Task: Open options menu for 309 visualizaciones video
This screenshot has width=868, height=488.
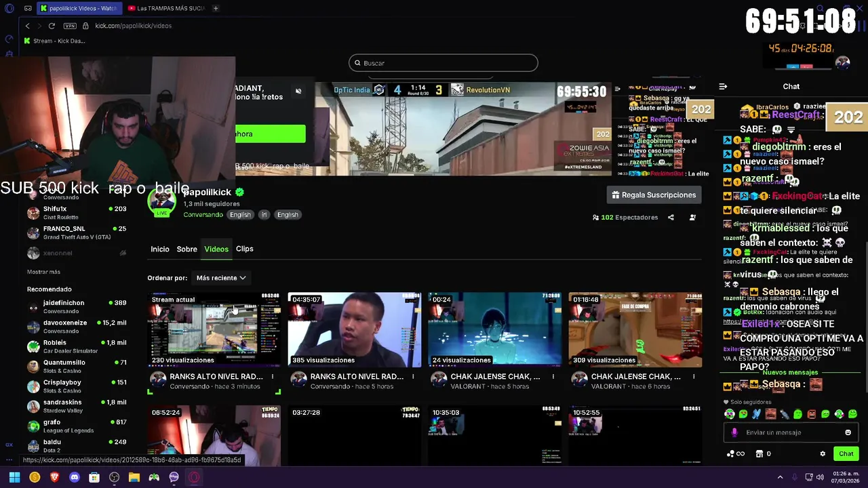Action: tap(694, 376)
